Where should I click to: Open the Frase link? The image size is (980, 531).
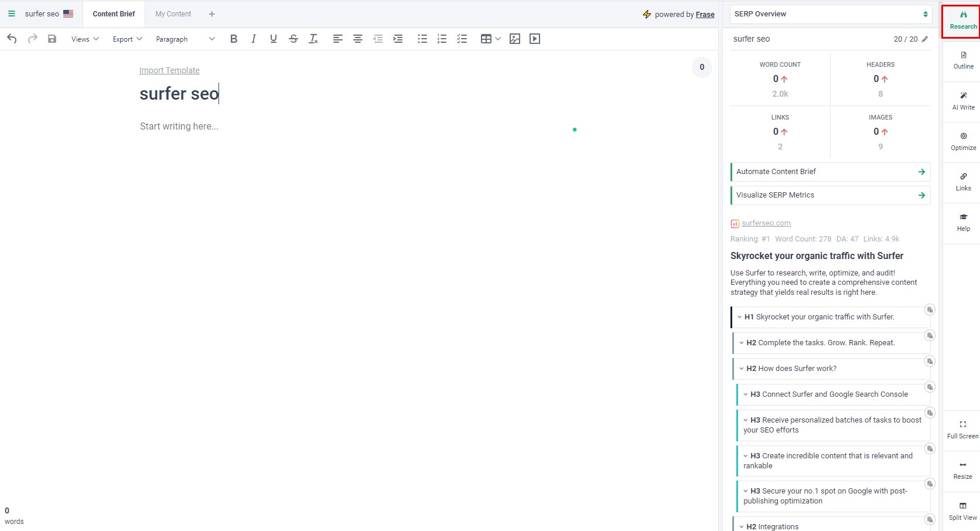click(705, 15)
